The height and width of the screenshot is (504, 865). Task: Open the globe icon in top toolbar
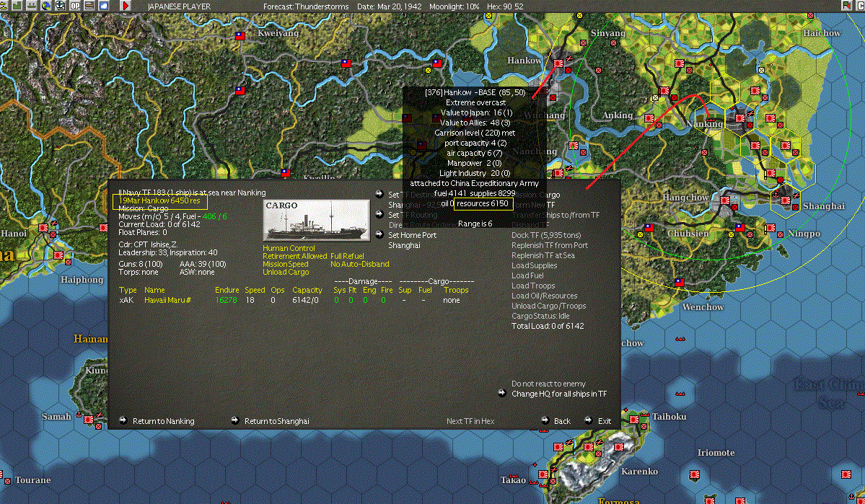point(45,6)
